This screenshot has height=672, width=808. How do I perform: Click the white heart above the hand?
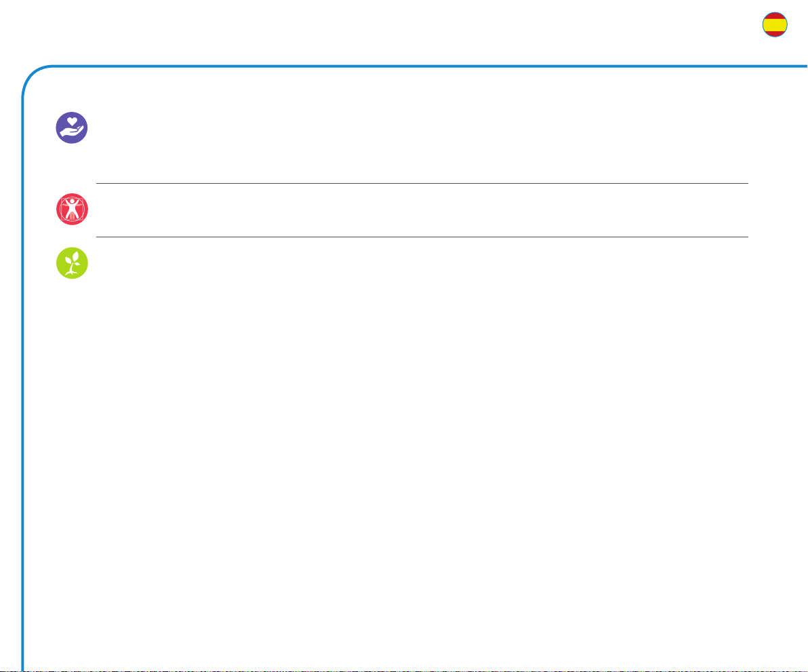pos(73,121)
